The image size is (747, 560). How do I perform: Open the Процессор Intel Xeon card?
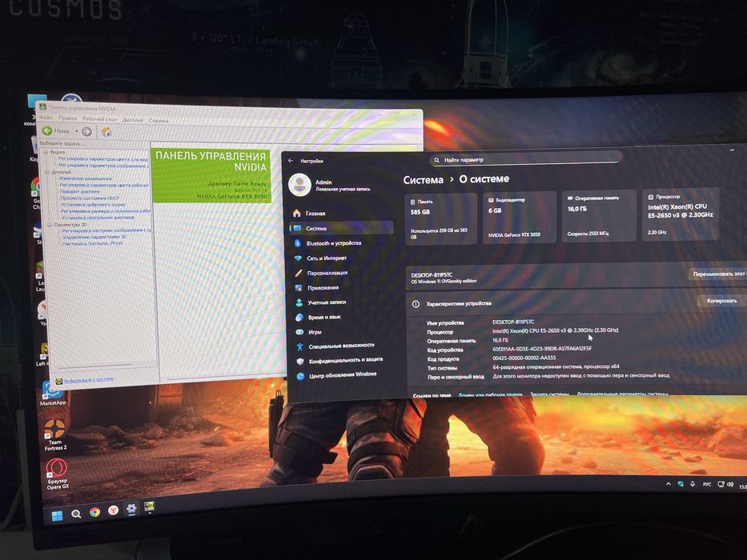[x=680, y=214]
